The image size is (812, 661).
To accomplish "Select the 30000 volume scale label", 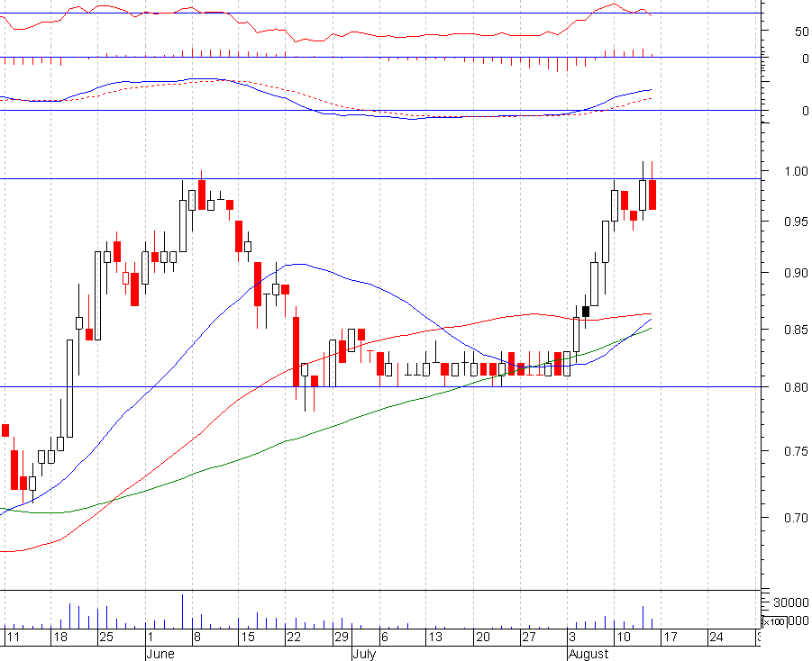I will pos(790,602).
